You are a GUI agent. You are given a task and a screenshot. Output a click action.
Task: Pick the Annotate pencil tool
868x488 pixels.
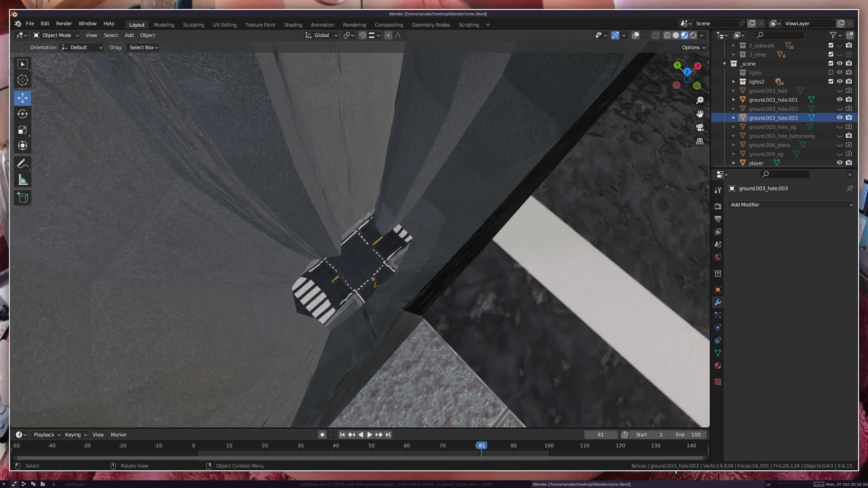(23, 164)
